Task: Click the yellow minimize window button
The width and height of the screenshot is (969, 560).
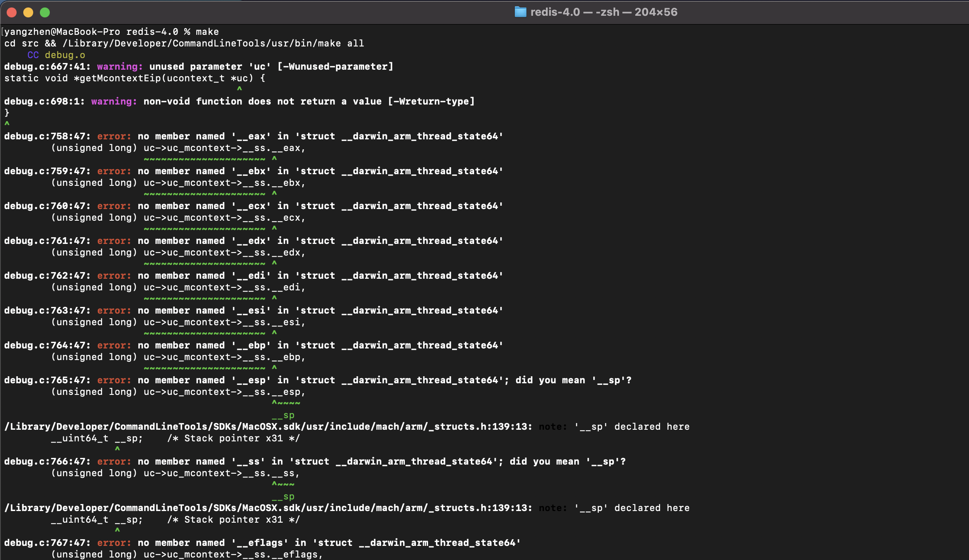Action: tap(28, 12)
